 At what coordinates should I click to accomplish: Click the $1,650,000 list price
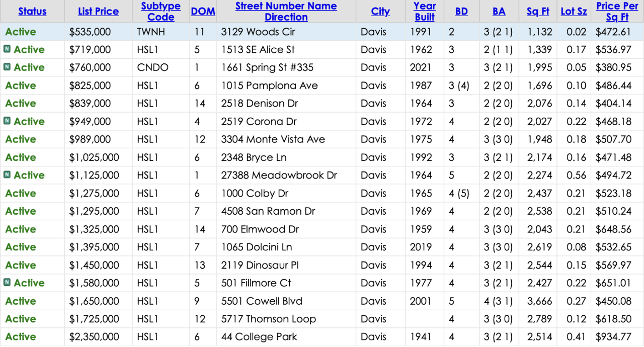tap(95, 301)
